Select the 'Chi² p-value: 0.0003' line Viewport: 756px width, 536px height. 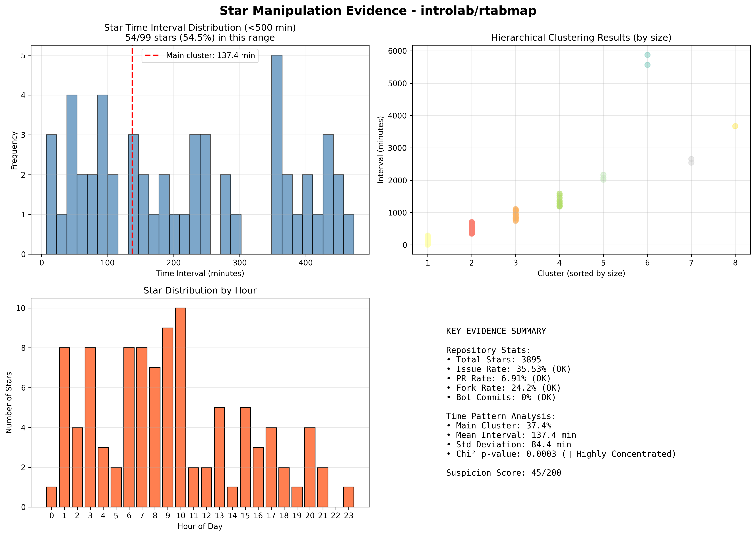[561, 454]
